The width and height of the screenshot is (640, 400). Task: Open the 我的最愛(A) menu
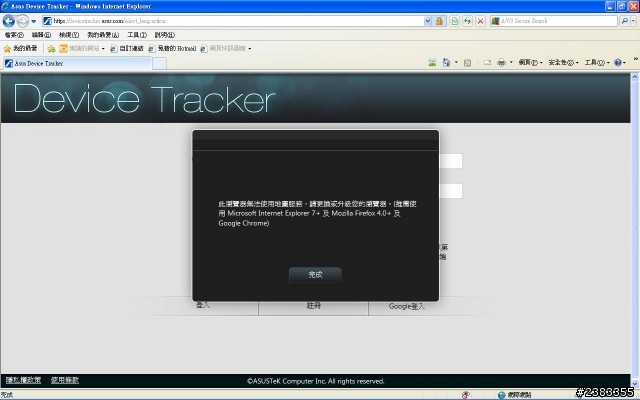pos(103,35)
